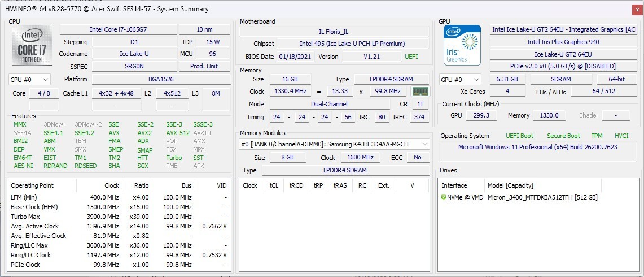Image resolution: width=644 pixels, height=277 pixels.
Task: Select the Ring/LLC Max row
Action: (119, 245)
